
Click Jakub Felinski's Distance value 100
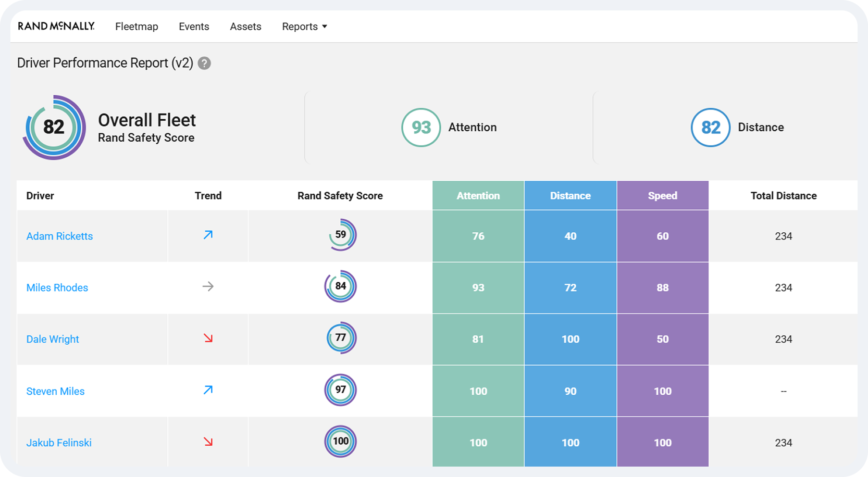[571, 443]
